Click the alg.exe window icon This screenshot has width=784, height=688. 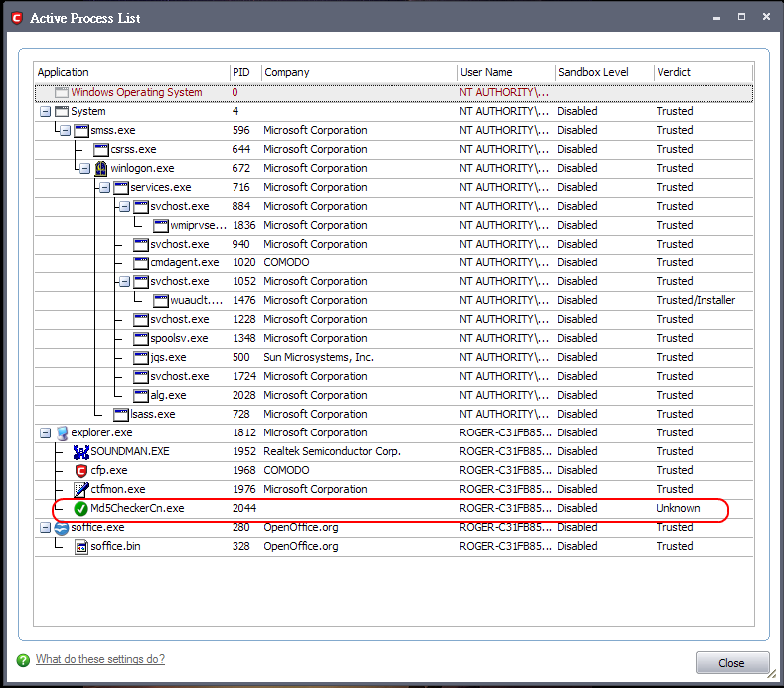tap(141, 396)
